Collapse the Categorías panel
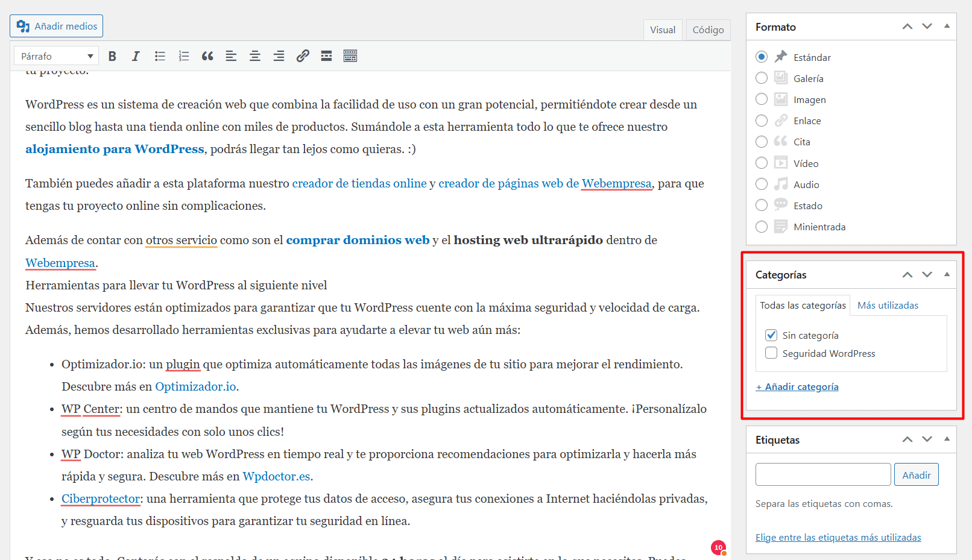972x560 pixels. click(x=947, y=274)
